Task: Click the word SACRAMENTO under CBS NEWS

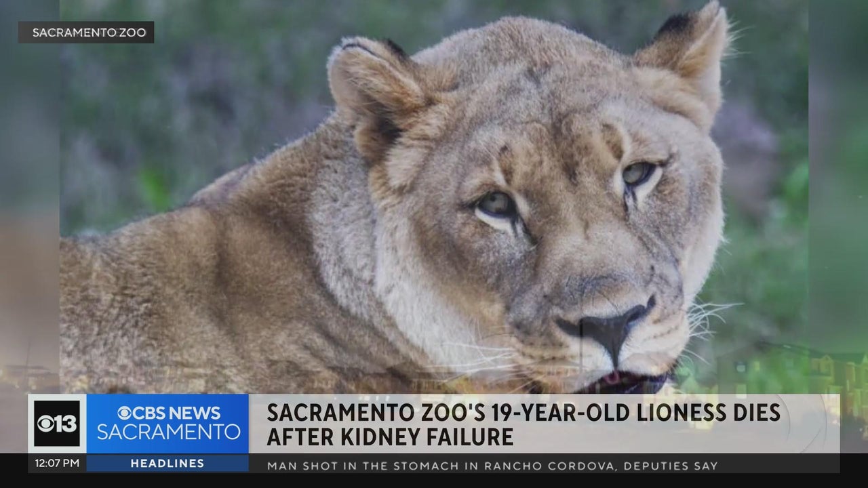Action: click(x=168, y=432)
